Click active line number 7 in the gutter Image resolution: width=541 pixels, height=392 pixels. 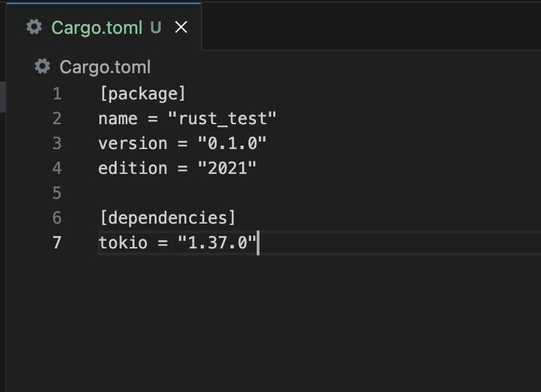[x=57, y=243]
